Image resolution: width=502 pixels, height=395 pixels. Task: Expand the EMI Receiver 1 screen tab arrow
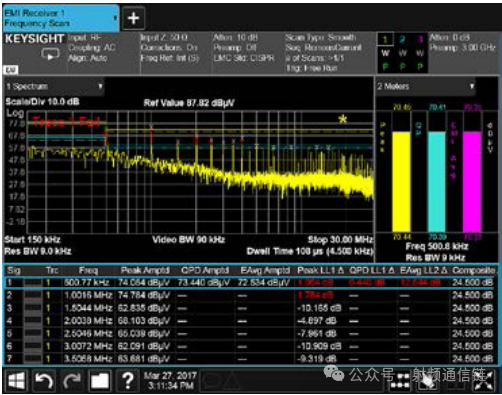(x=115, y=18)
